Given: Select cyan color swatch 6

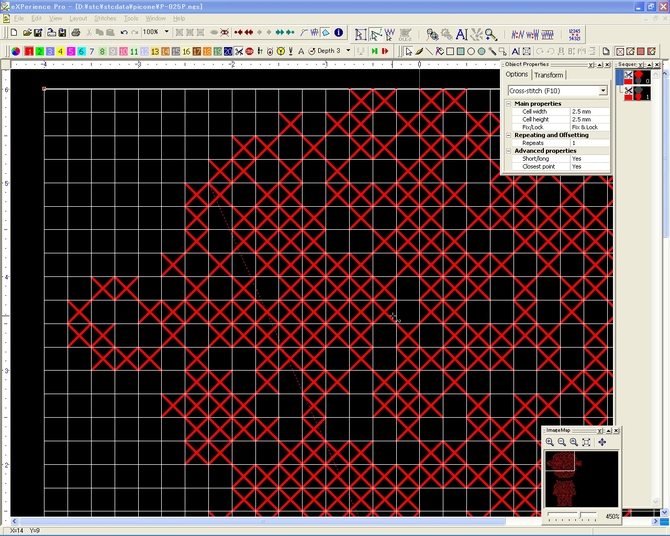Looking at the screenshot, I should [x=81, y=51].
